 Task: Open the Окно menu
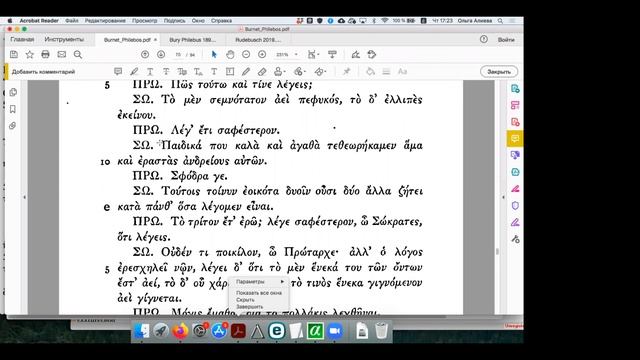point(198,20)
